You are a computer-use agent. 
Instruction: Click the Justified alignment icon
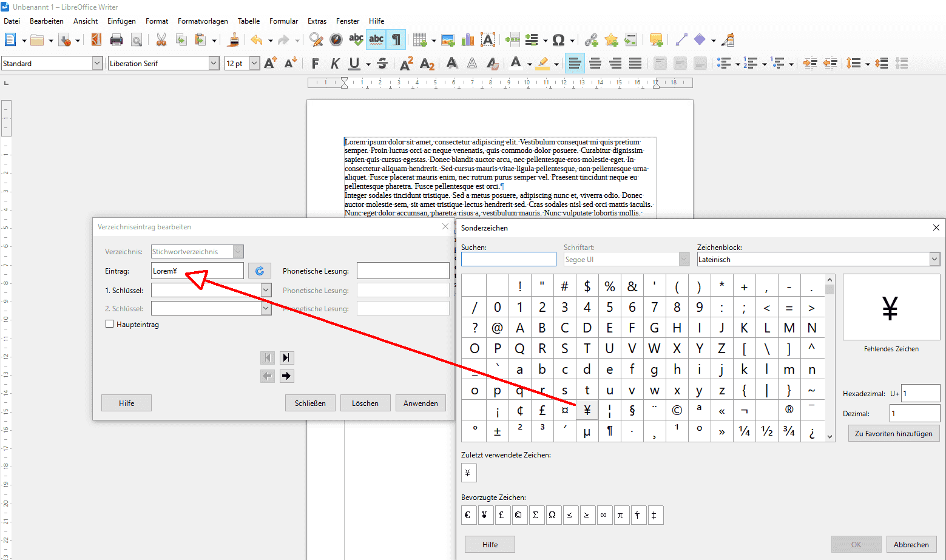pos(635,63)
